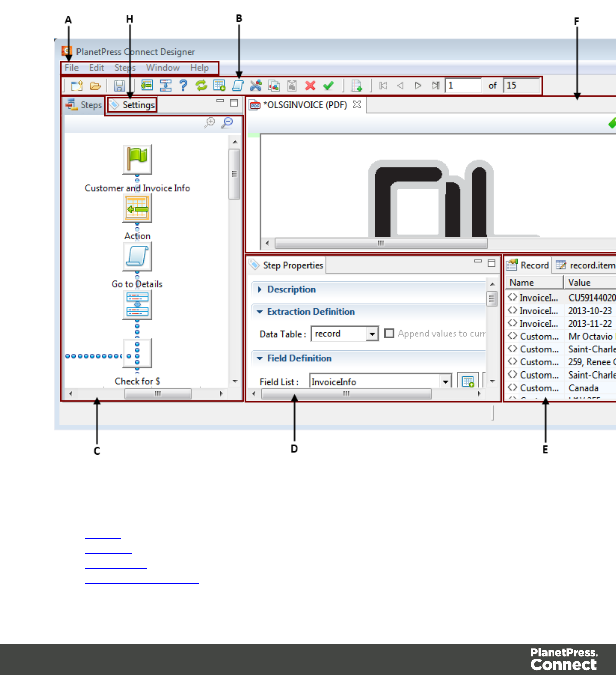This screenshot has height=675, width=616.
Task: Click the Open folder toolbar icon
Action: coord(96,86)
